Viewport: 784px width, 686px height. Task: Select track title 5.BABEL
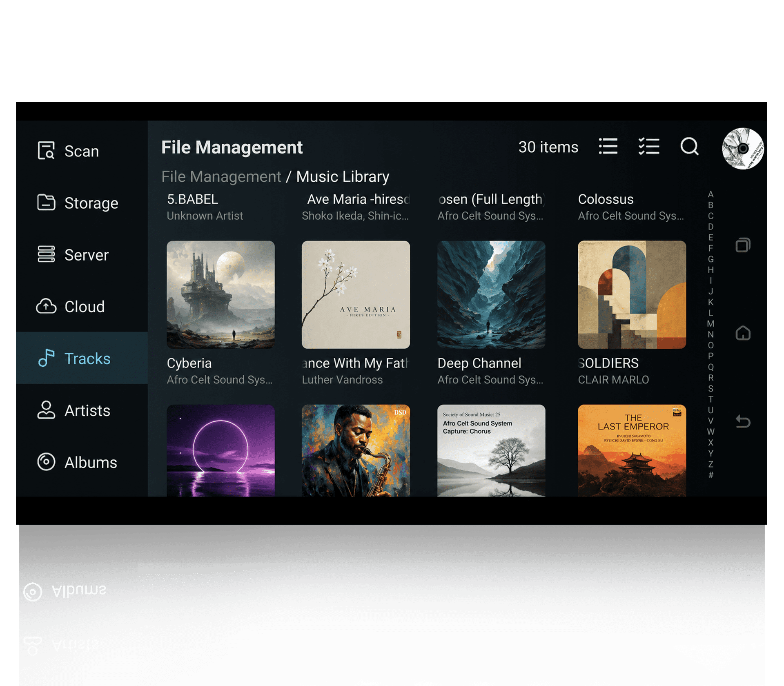tap(192, 199)
